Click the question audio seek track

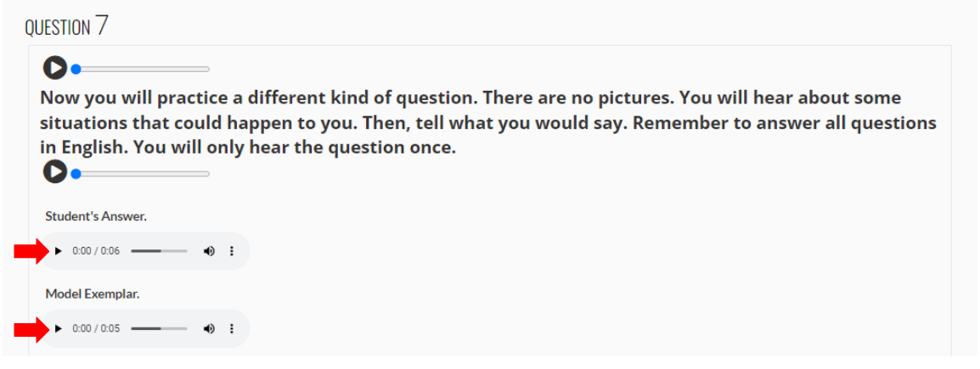(141, 174)
